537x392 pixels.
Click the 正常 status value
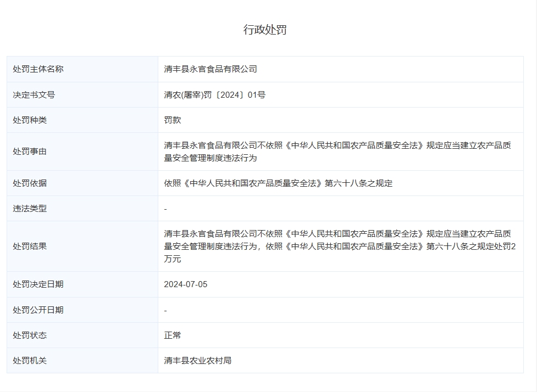[x=172, y=335]
